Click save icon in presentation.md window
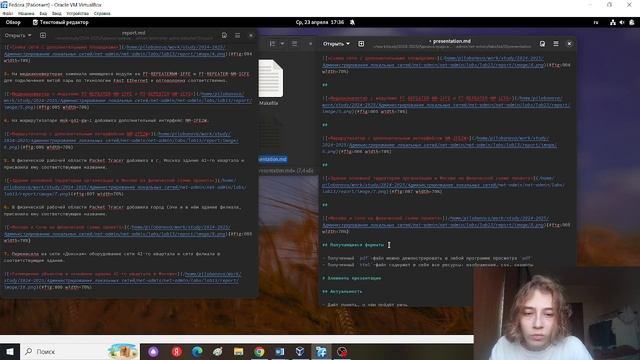 (542, 44)
